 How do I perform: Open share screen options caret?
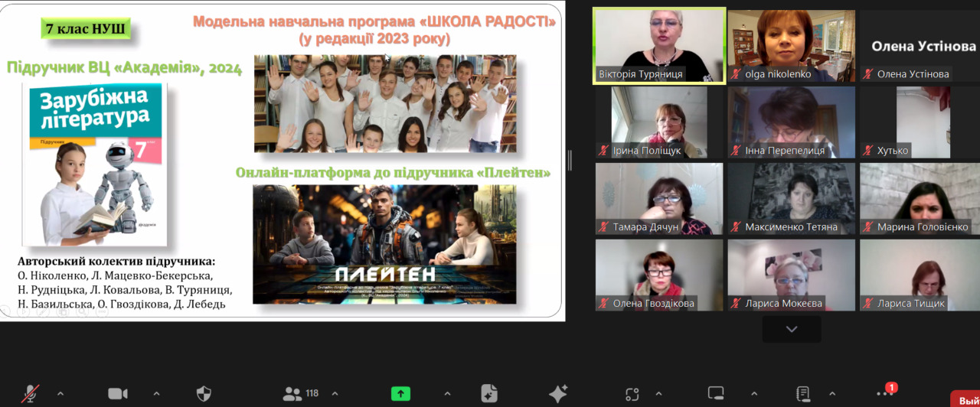click(x=447, y=394)
